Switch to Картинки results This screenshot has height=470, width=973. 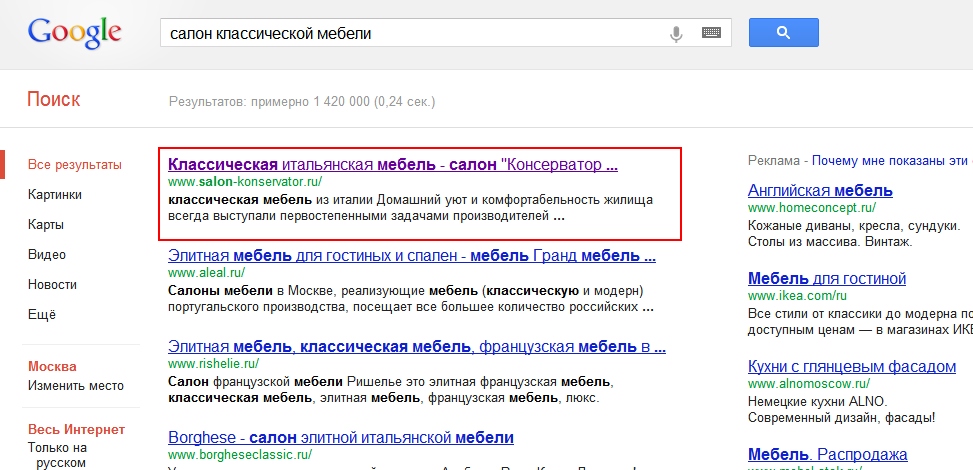click(x=55, y=195)
